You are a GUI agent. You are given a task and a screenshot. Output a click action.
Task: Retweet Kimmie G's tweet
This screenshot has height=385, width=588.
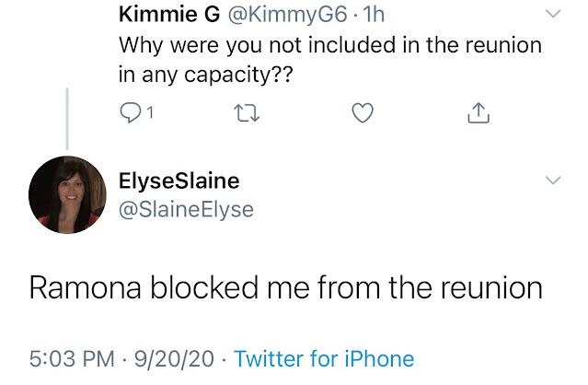coord(247,112)
